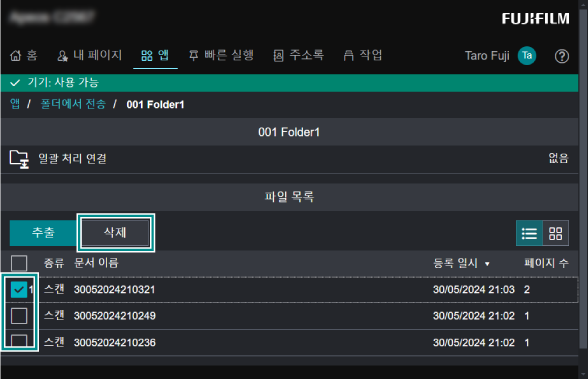588x379 pixels.
Task: Switch to list view icon
Action: tap(529, 233)
